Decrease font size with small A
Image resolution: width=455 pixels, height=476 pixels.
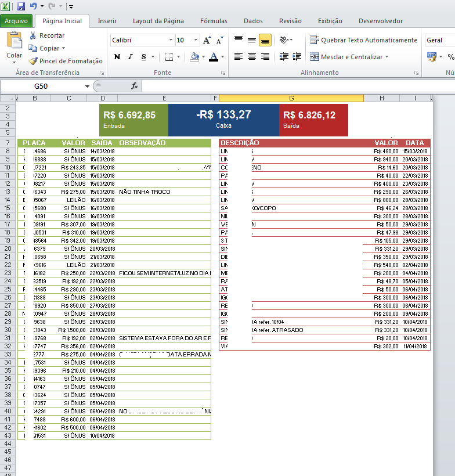pyautogui.click(x=219, y=40)
